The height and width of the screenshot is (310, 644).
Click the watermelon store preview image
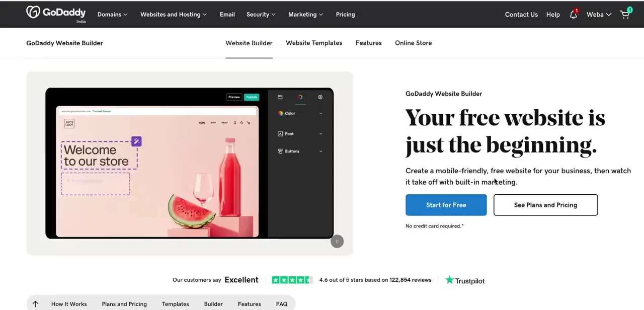[192, 210]
